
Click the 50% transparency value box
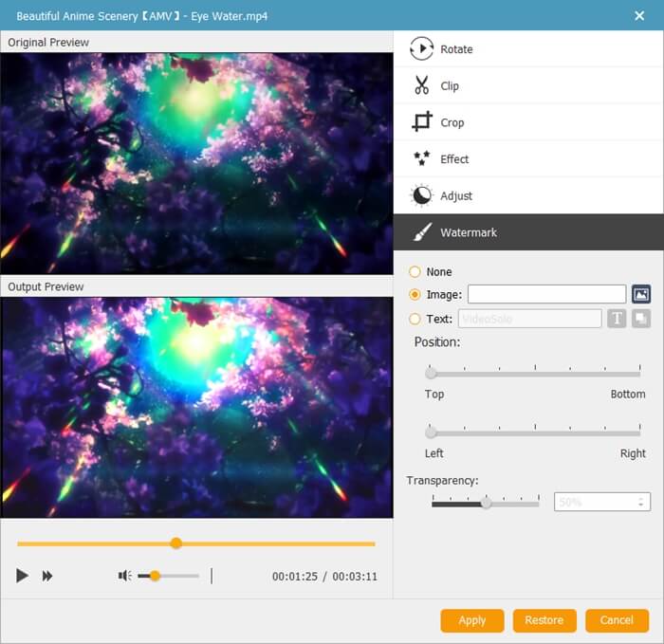[x=601, y=502]
